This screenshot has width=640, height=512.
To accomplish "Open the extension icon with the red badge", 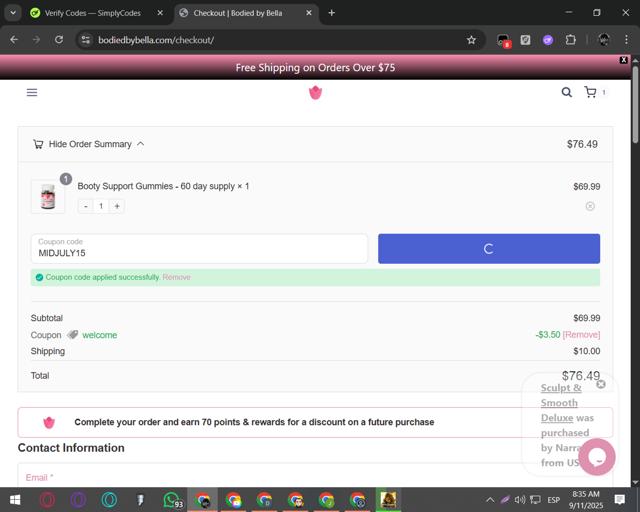I will (504, 40).
